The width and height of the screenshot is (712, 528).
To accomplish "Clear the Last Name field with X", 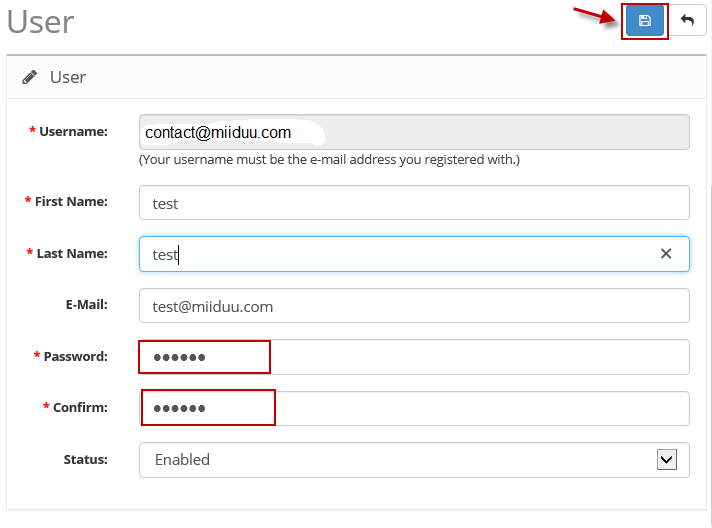I will tap(666, 253).
